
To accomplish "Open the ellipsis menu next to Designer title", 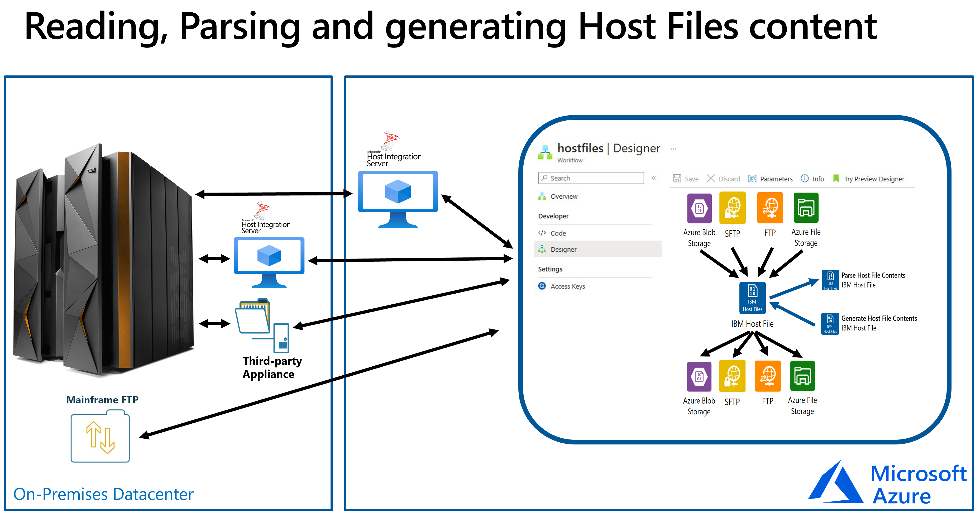I will 673,149.
